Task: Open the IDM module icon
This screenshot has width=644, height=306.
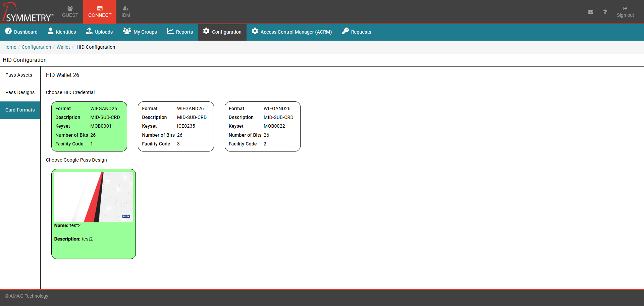Action: pyautogui.click(x=126, y=8)
